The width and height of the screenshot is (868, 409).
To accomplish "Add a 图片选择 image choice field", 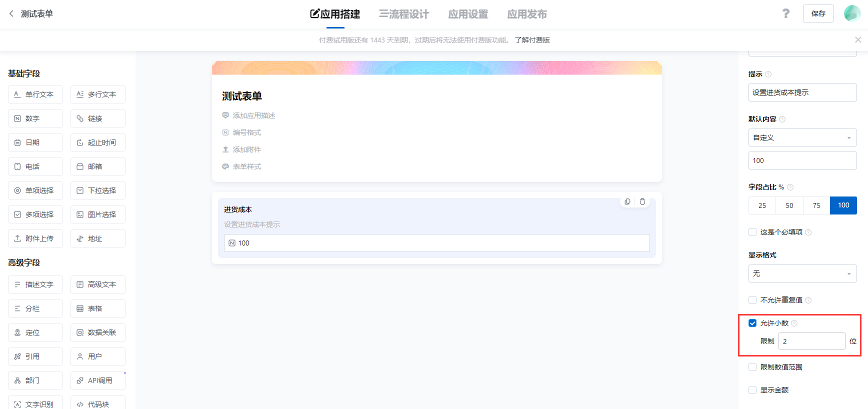I will 98,214.
